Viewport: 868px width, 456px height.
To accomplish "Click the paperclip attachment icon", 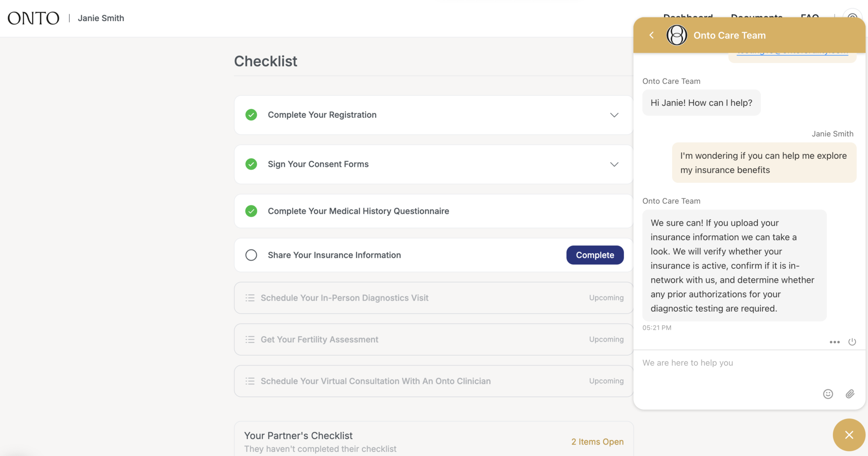I will (x=850, y=394).
